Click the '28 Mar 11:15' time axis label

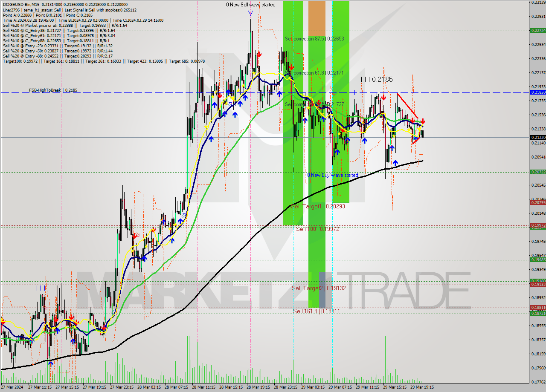pos(205,387)
